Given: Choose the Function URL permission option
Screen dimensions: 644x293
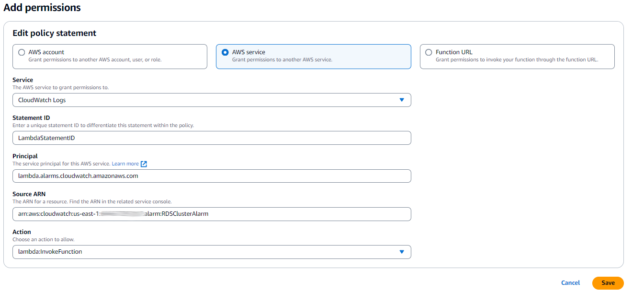Looking at the screenshot, I should (x=429, y=52).
